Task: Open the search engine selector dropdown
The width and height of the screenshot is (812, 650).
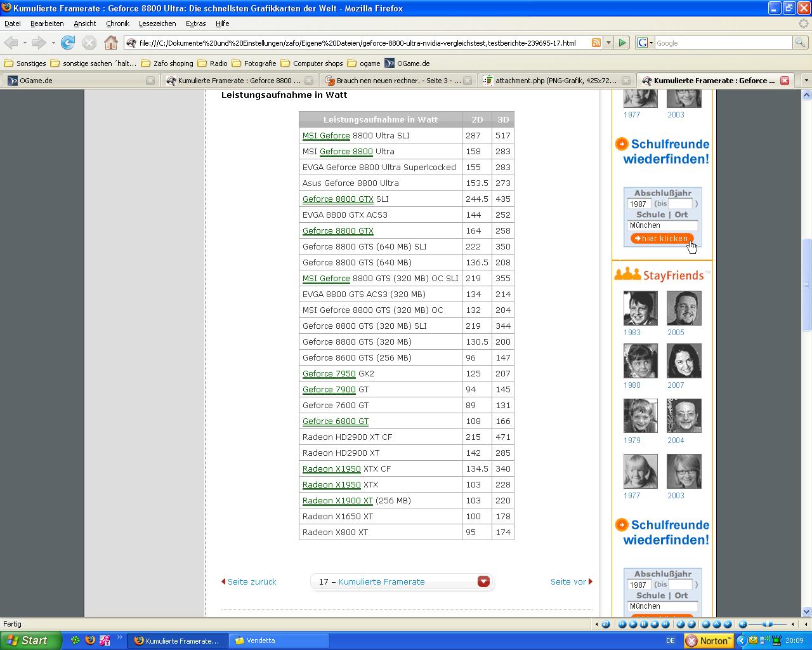Action: tap(645, 43)
